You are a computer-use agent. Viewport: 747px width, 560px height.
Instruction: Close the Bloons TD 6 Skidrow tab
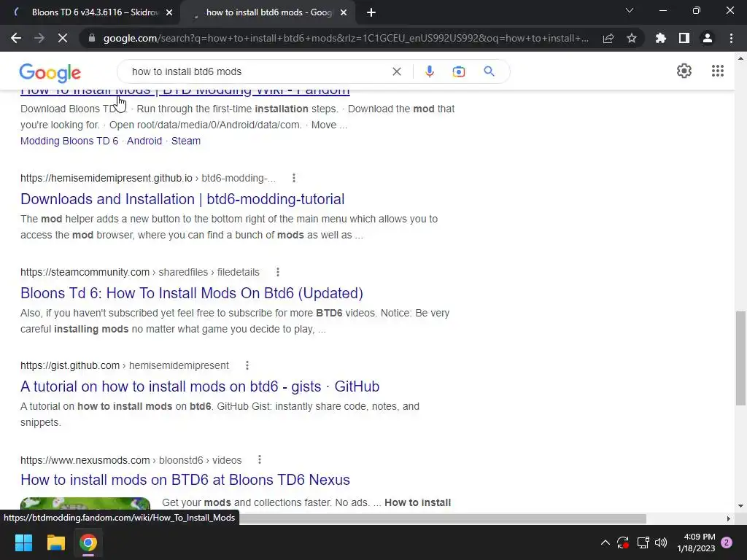coord(169,12)
